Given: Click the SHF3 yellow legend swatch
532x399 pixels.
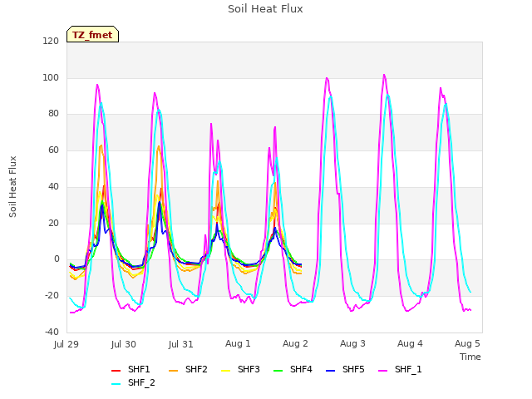Looking at the screenshot, I should click(x=225, y=370).
